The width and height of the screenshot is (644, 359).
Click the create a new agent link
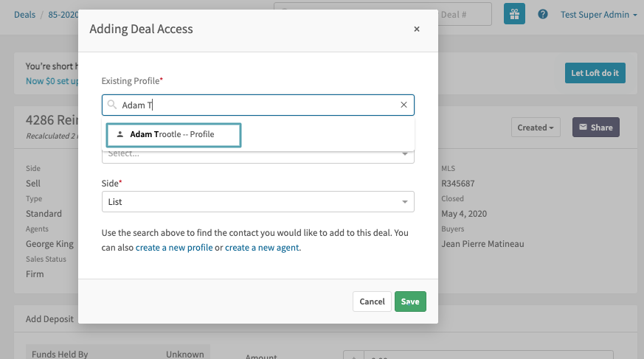point(262,248)
